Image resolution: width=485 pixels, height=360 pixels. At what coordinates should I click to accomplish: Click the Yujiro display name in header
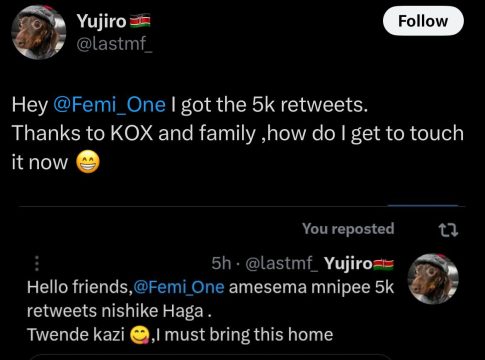point(102,21)
